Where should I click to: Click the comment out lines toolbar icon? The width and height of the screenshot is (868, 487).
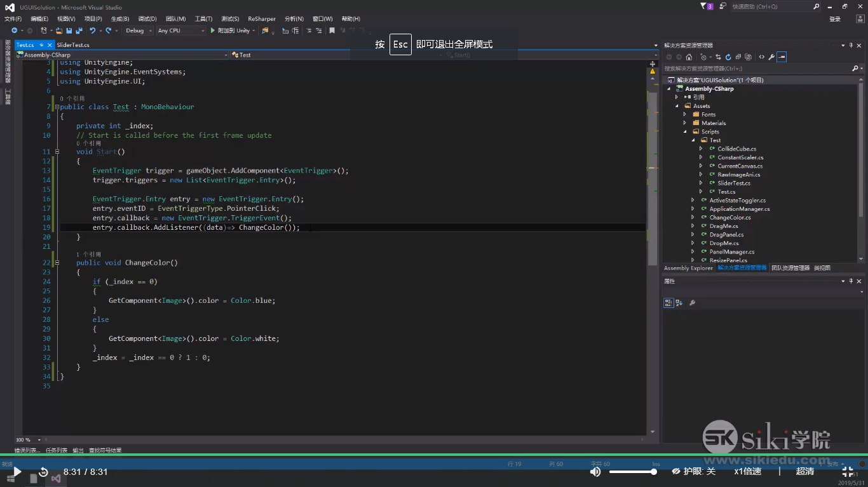click(x=309, y=30)
